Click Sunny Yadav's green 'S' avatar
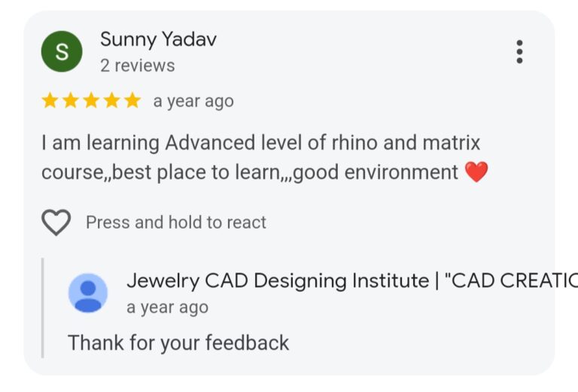Screen dimensions: 578x392 (62, 52)
